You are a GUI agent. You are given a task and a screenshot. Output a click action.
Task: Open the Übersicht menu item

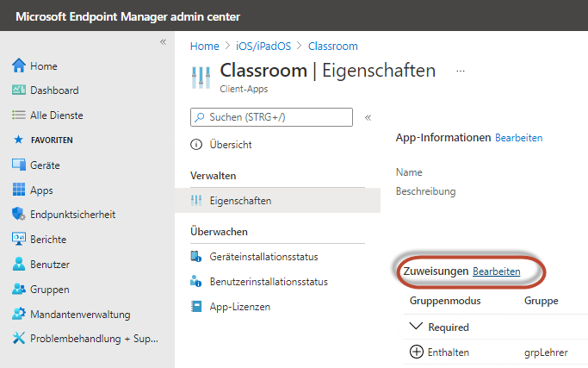coord(230,145)
